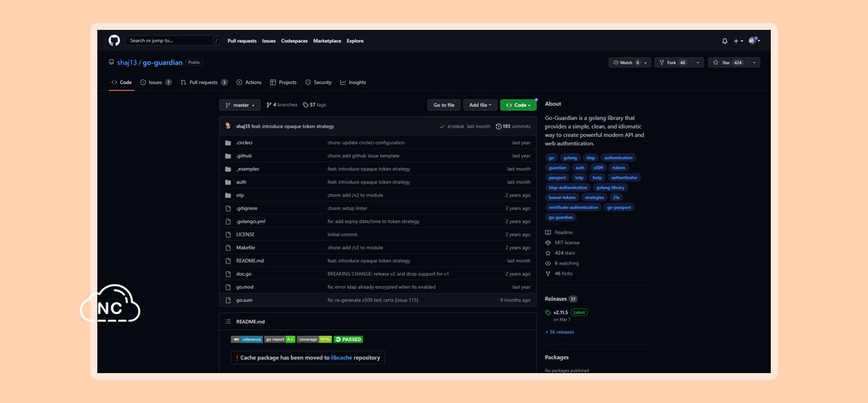Expand the dropdown arrow beside the Star button

click(x=753, y=63)
